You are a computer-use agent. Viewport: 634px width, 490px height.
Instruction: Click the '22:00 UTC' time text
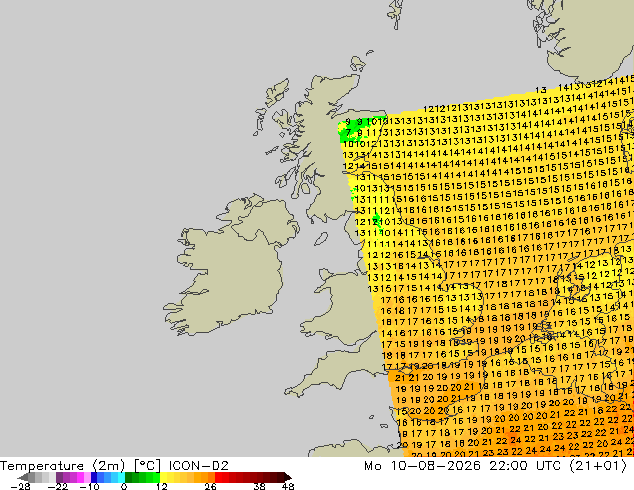click(525, 466)
